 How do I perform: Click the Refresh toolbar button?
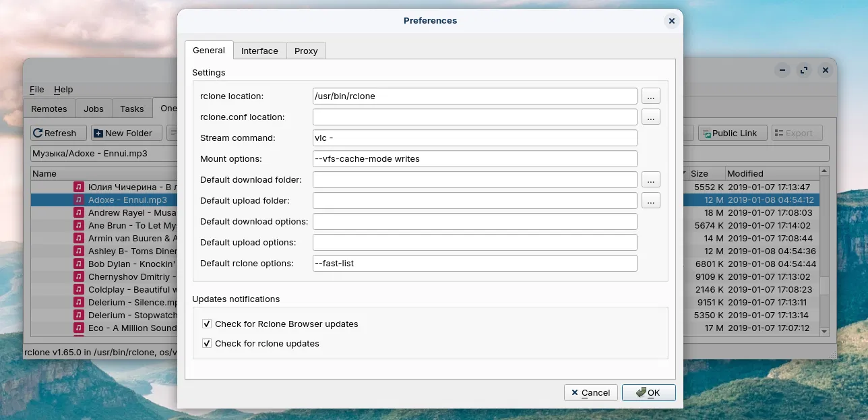[59, 133]
